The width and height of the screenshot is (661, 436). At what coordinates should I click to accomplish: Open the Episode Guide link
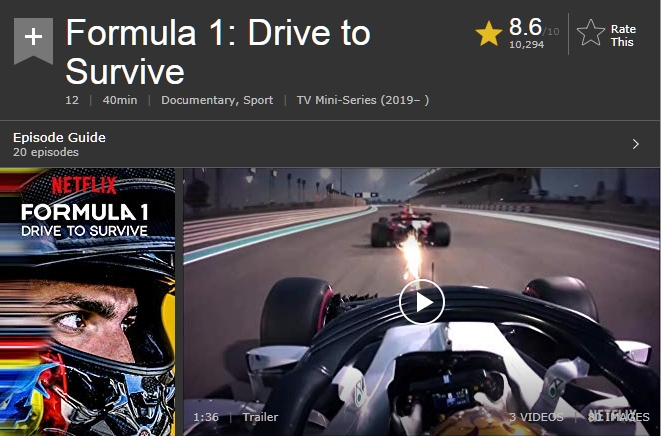59,137
